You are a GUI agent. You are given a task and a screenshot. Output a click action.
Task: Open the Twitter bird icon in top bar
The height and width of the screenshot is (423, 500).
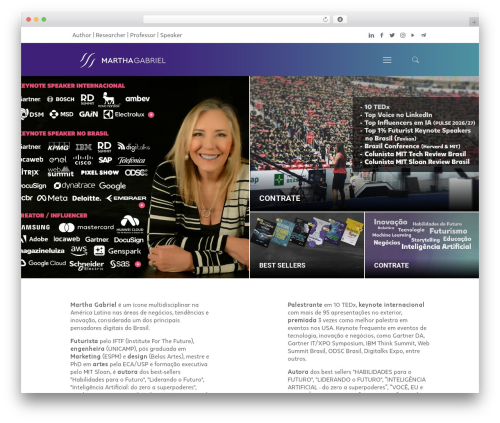(x=392, y=35)
